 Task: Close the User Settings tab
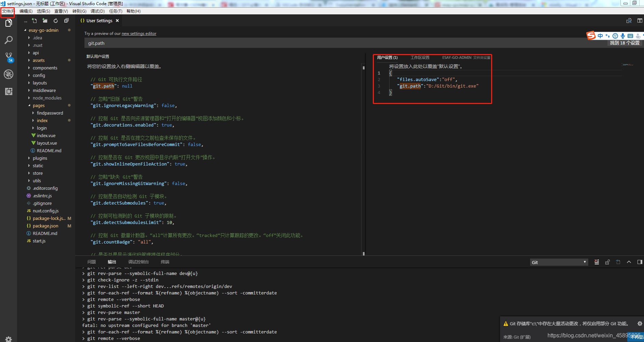117,21
